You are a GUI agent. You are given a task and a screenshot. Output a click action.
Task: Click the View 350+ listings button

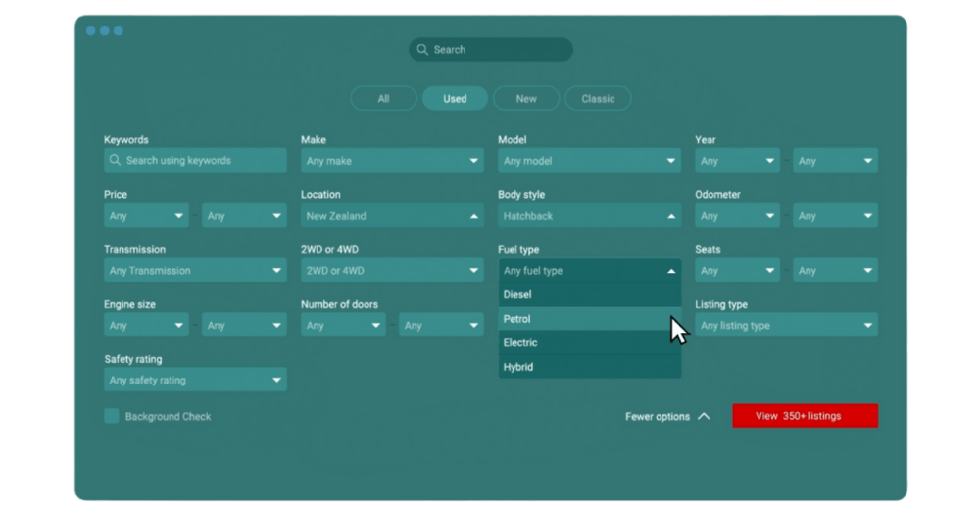pyautogui.click(x=805, y=416)
